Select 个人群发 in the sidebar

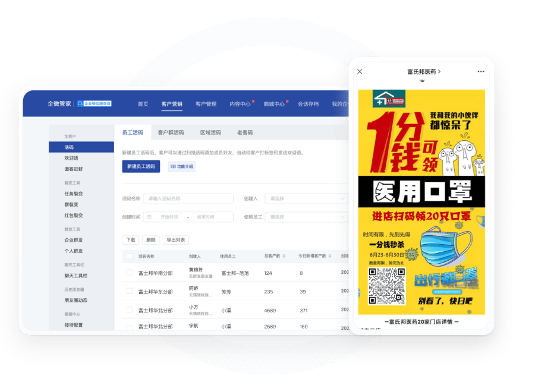[74, 251]
